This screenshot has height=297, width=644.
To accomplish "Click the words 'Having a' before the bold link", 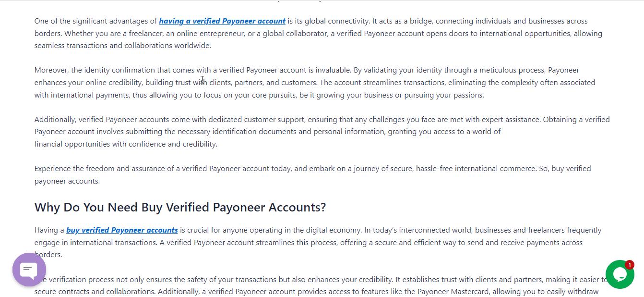I will [x=49, y=230].
